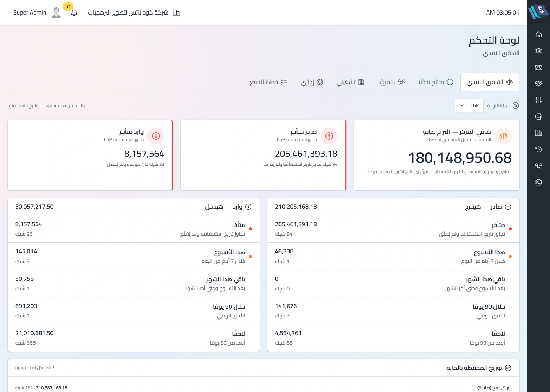Click the users group sidebar icon
Image resolution: width=550 pixels, height=392 pixels.
[539, 166]
